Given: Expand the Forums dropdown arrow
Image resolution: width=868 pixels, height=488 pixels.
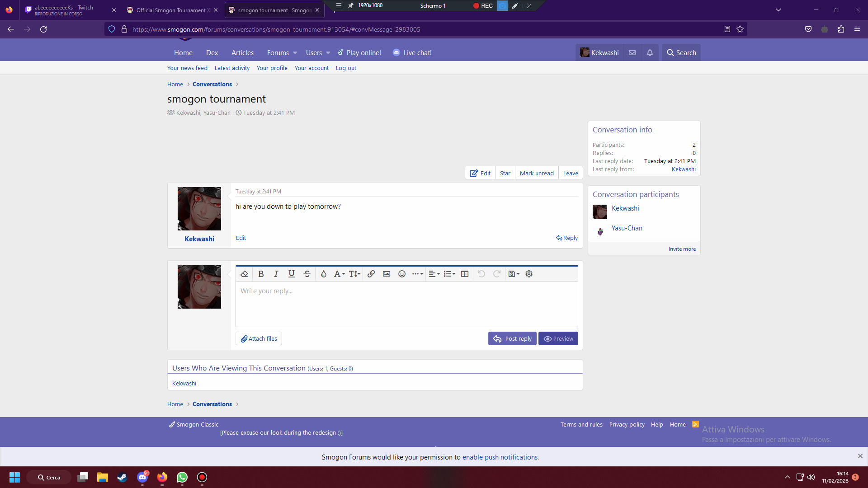Looking at the screenshot, I should click(295, 53).
